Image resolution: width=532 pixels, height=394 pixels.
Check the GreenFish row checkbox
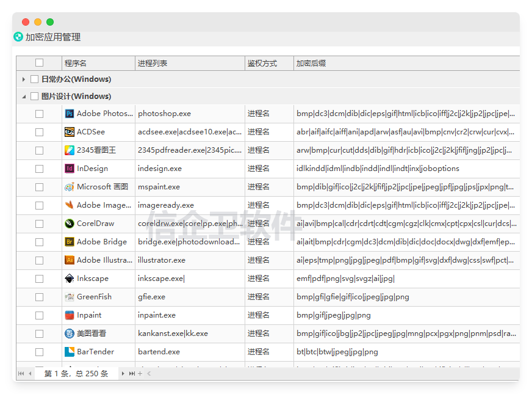point(40,297)
